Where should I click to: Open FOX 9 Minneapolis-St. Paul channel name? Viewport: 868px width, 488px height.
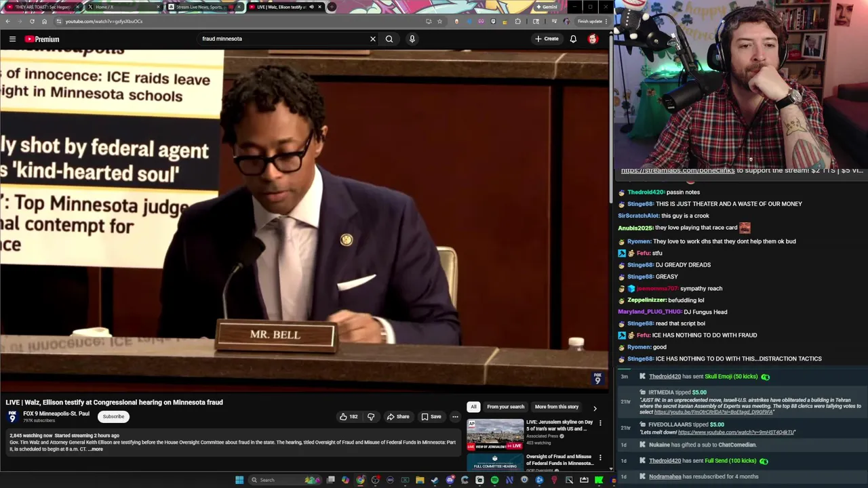click(x=56, y=413)
